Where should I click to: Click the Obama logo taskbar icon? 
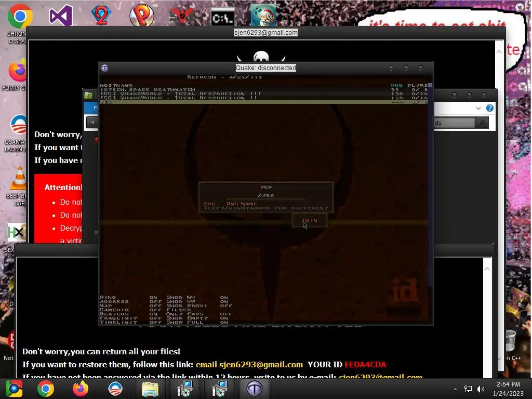(115, 389)
